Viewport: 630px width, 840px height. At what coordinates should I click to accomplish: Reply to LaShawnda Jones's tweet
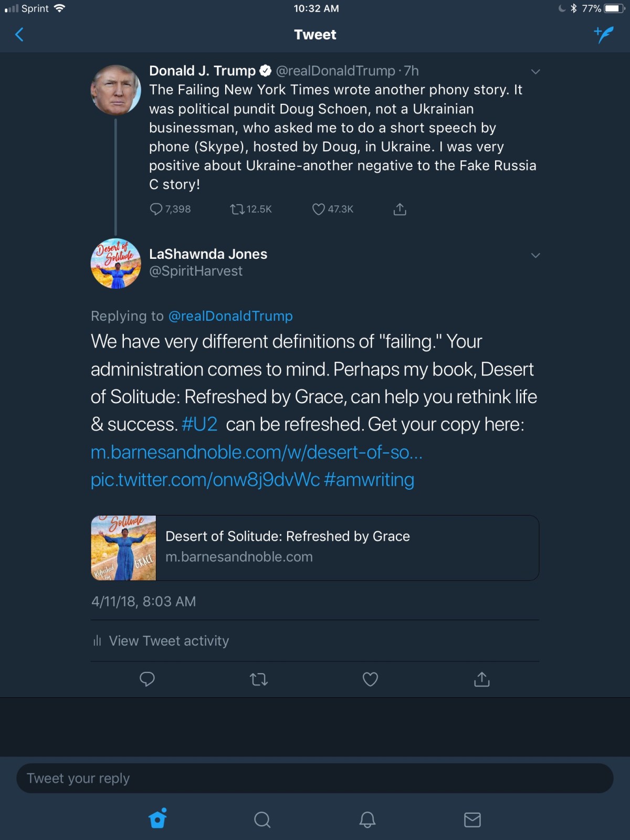pyautogui.click(x=147, y=679)
